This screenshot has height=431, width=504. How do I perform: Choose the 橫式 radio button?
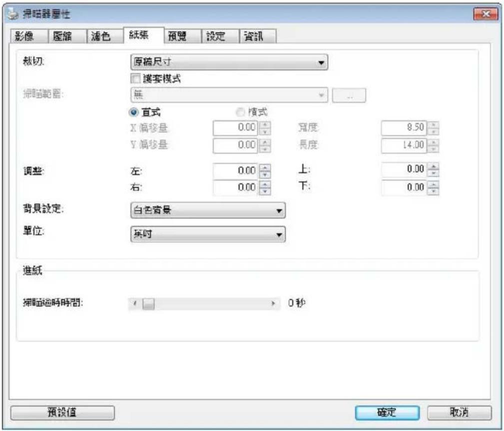pyautogui.click(x=240, y=112)
